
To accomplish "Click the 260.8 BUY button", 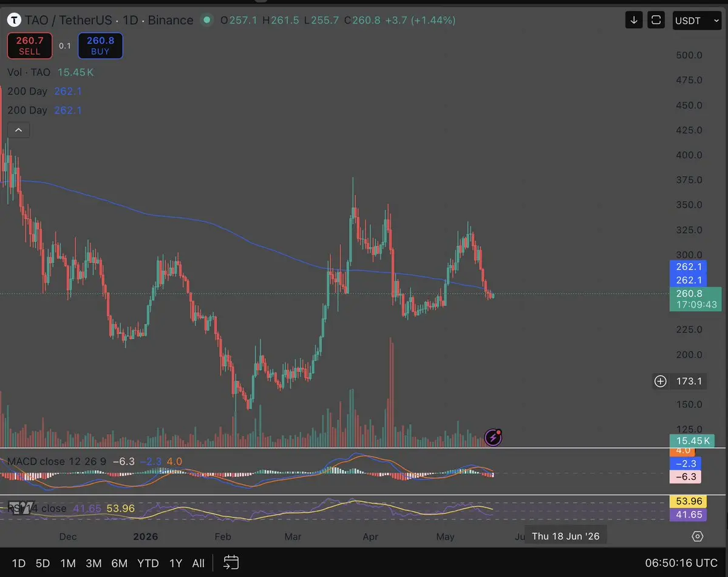I will coord(100,46).
